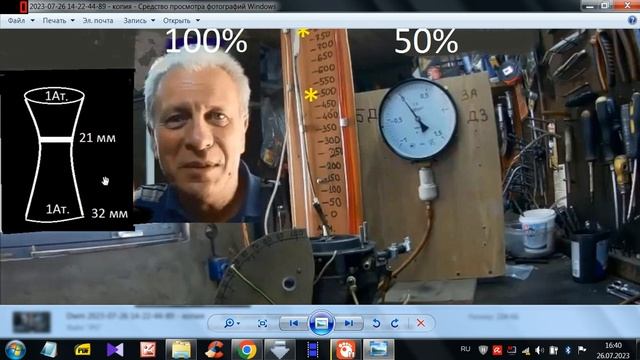
Task: Click Эл. почта in the menu bar
Action: click(98, 20)
